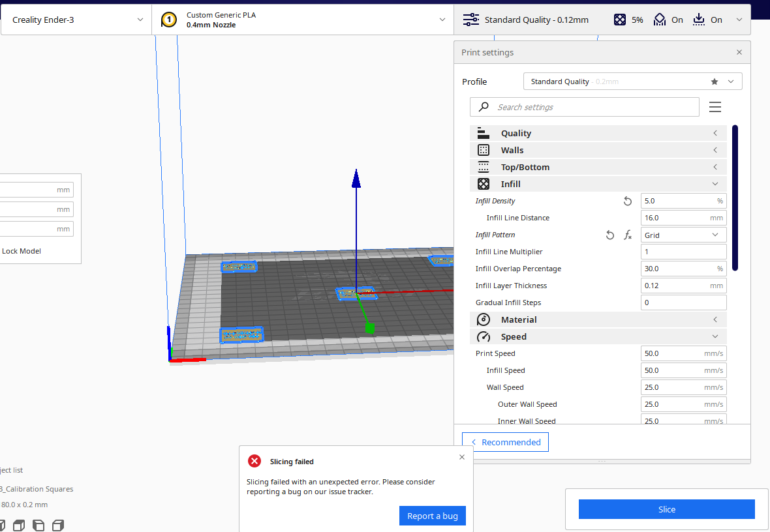This screenshot has width=770, height=532.
Task: Click the bottom mm dimension field
Action: click(37, 229)
